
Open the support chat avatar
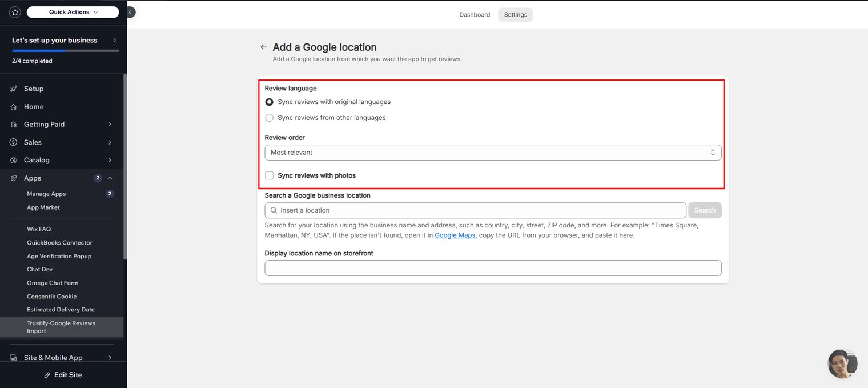coord(843,363)
